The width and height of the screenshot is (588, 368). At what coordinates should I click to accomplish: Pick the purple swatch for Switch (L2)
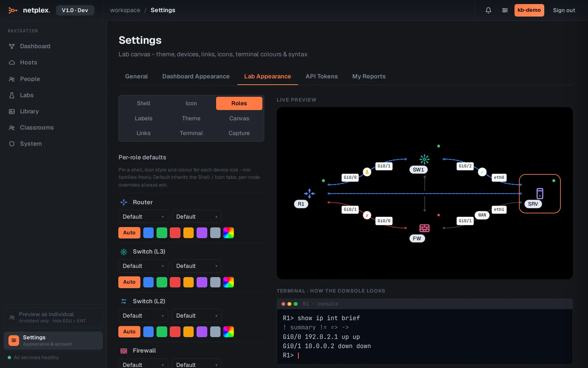coord(202,332)
